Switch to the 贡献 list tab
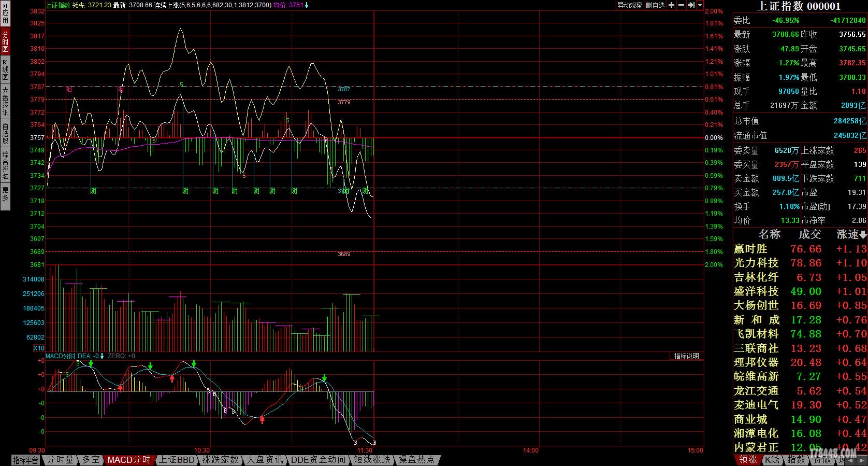Viewport: 868px width, 466px height. coord(822,460)
